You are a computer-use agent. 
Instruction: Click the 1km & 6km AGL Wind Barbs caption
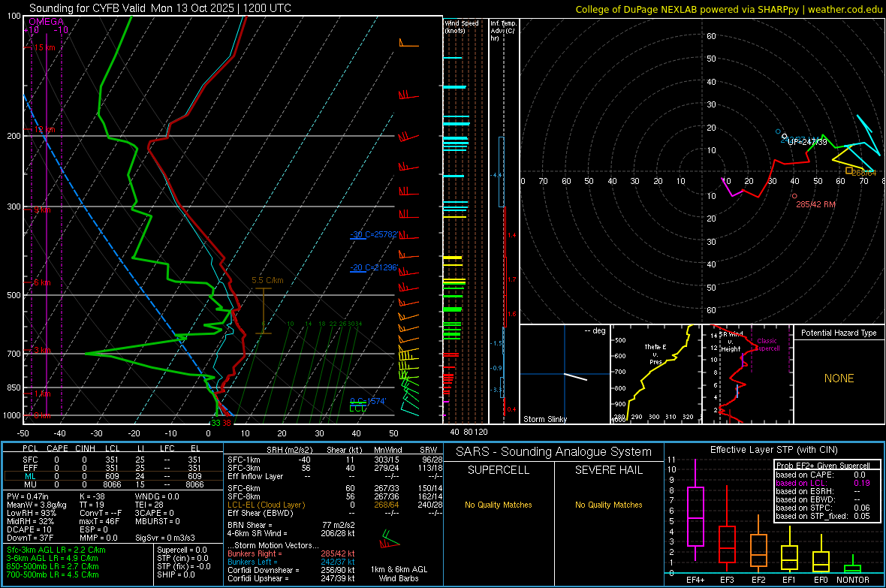point(399,573)
